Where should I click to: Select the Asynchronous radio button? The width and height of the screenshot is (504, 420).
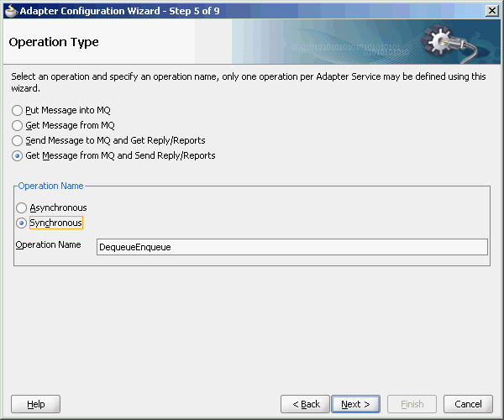tap(22, 207)
